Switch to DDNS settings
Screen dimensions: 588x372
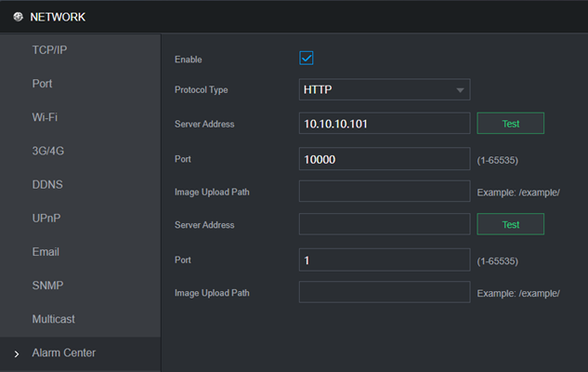click(47, 184)
